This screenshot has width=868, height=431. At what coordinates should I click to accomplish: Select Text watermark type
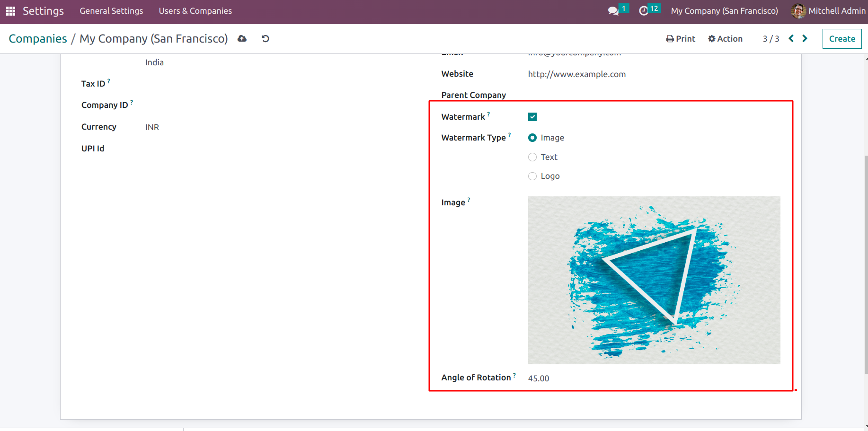point(532,157)
